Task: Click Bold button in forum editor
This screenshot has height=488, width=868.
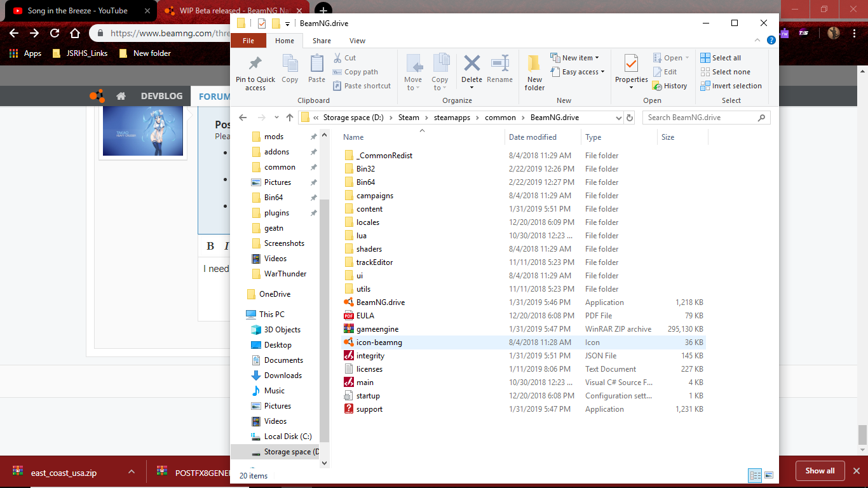Action: coord(210,246)
